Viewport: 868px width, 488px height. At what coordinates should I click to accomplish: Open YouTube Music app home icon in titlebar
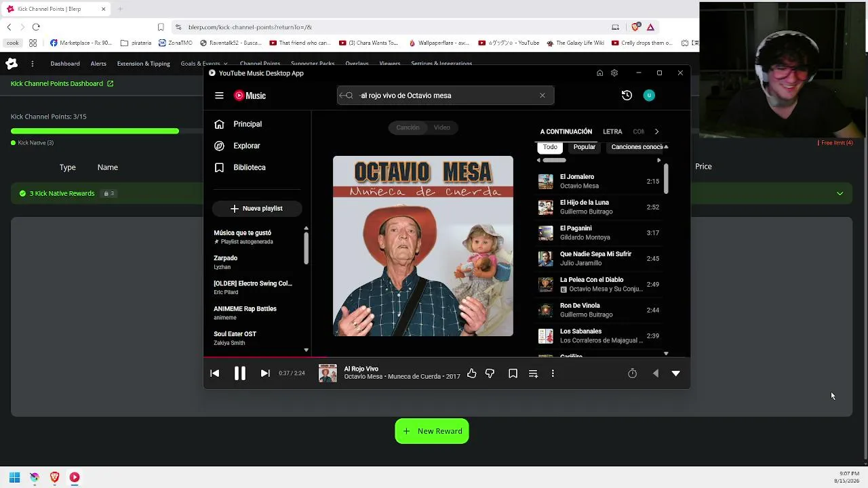coord(599,73)
